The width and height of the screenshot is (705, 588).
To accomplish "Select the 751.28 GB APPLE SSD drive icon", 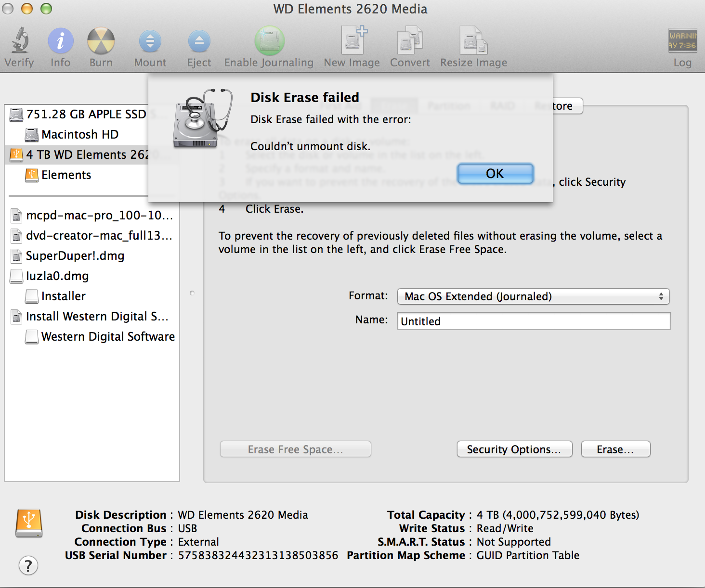I will coord(16,115).
